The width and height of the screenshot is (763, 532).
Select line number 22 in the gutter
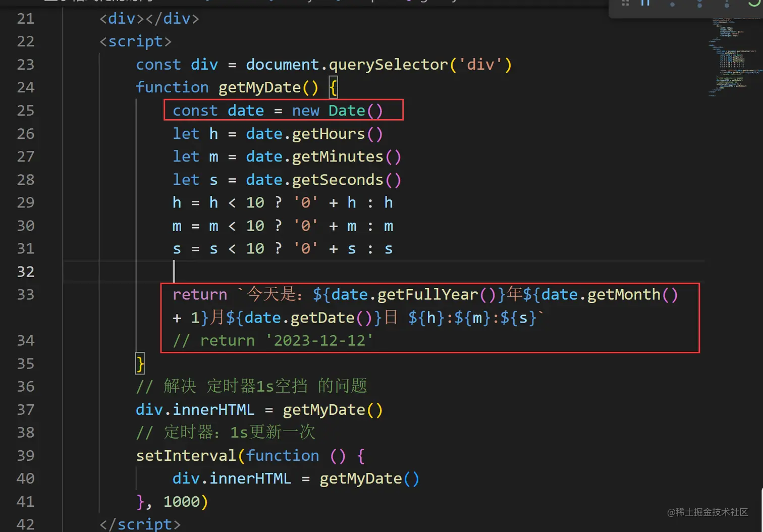[26, 41]
